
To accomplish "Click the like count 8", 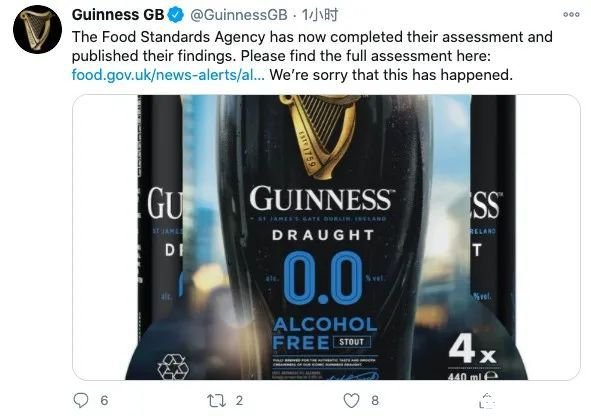I will pos(375,400).
